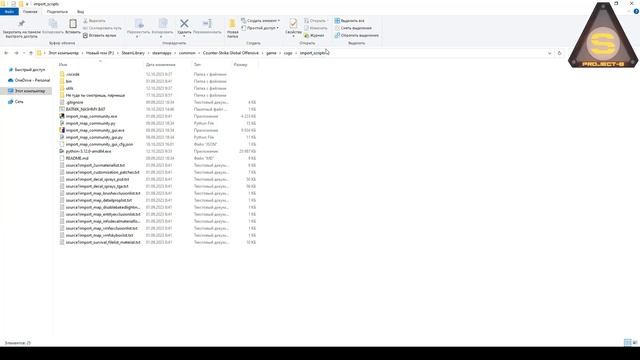Click Выделить все in ribbon
Viewport: 640px width, 360px height.
[x=350, y=21]
